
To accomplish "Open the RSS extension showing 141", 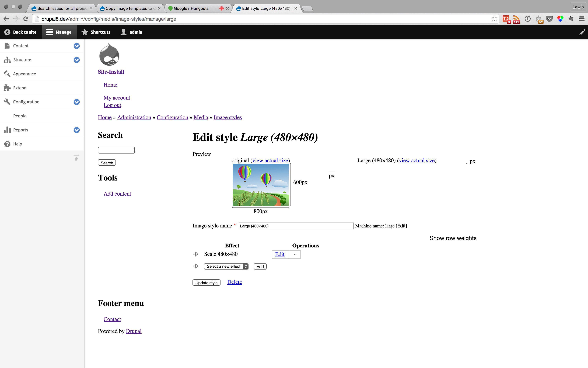I will (x=516, y=19).
